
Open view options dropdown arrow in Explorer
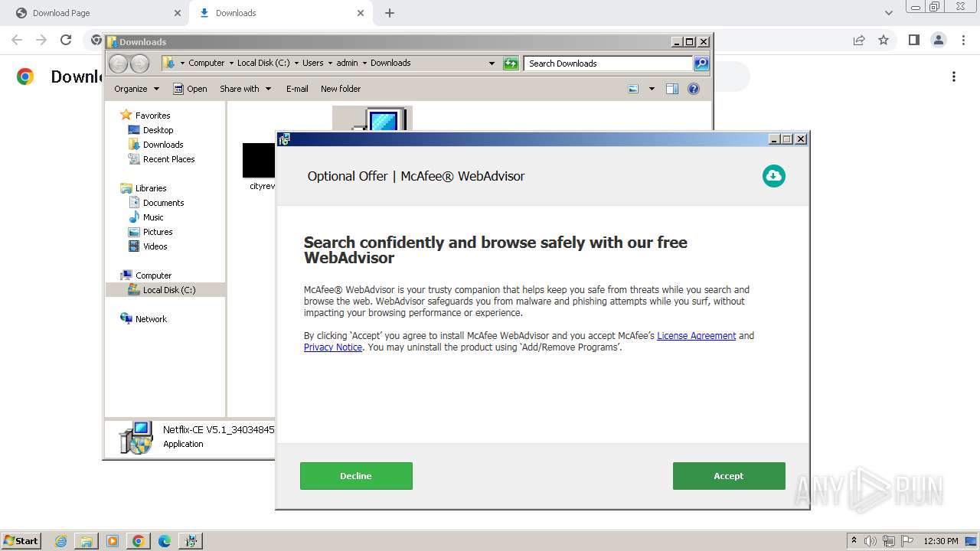[x=652, y=89]
